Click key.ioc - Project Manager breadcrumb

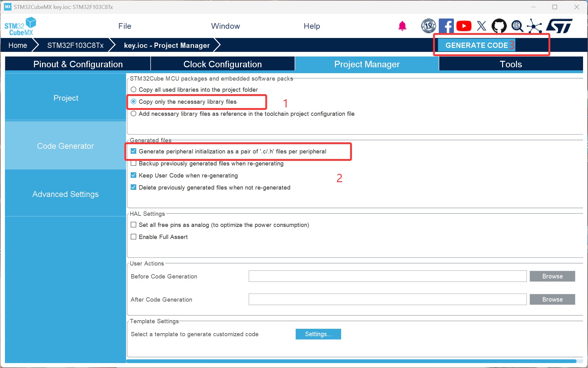point(167,45)
